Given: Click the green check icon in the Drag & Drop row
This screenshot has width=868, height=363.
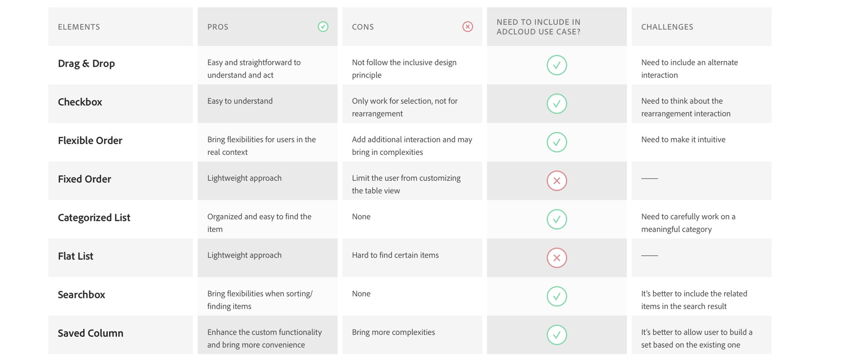Looking at the screenshot, I should point(557,65).
